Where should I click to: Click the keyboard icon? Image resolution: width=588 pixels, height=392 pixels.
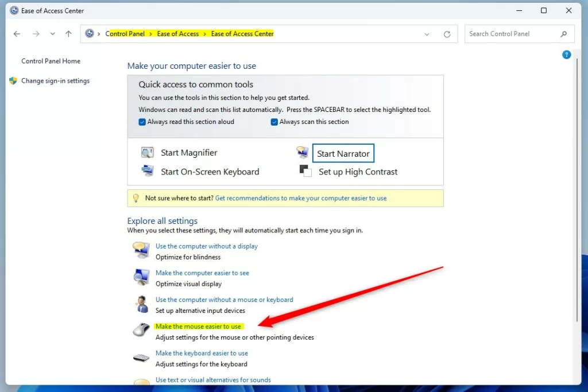[x=141, y=358]
